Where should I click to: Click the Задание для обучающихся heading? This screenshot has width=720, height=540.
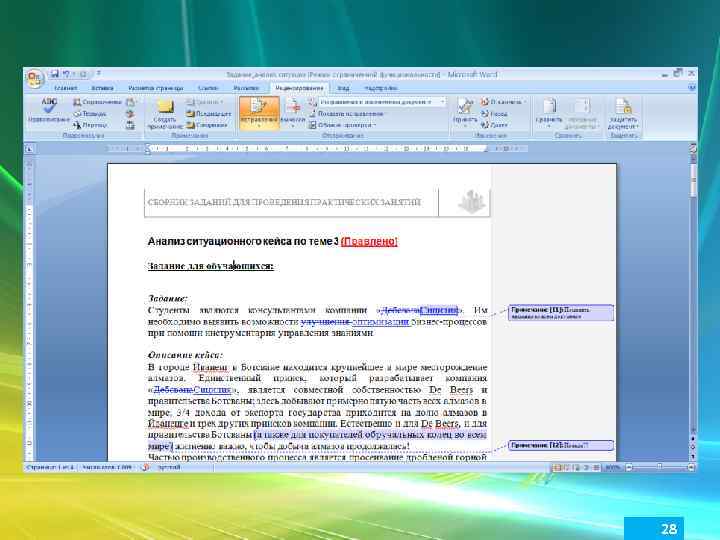pos(211,266)
